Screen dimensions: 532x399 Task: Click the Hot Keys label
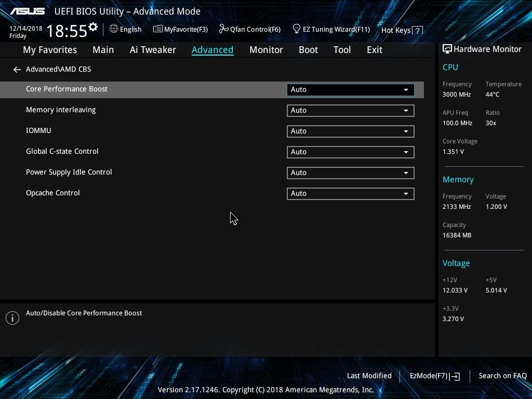[x=395, y=31]
